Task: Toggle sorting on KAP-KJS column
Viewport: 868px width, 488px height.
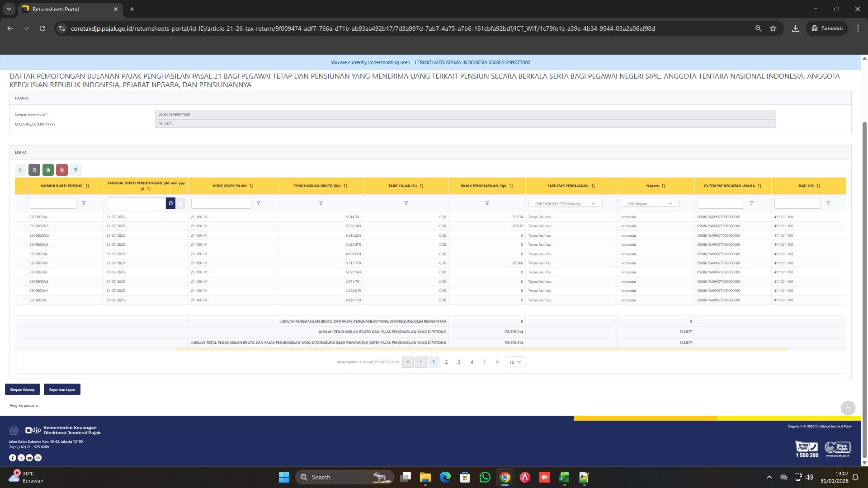Action: [819, 186]
